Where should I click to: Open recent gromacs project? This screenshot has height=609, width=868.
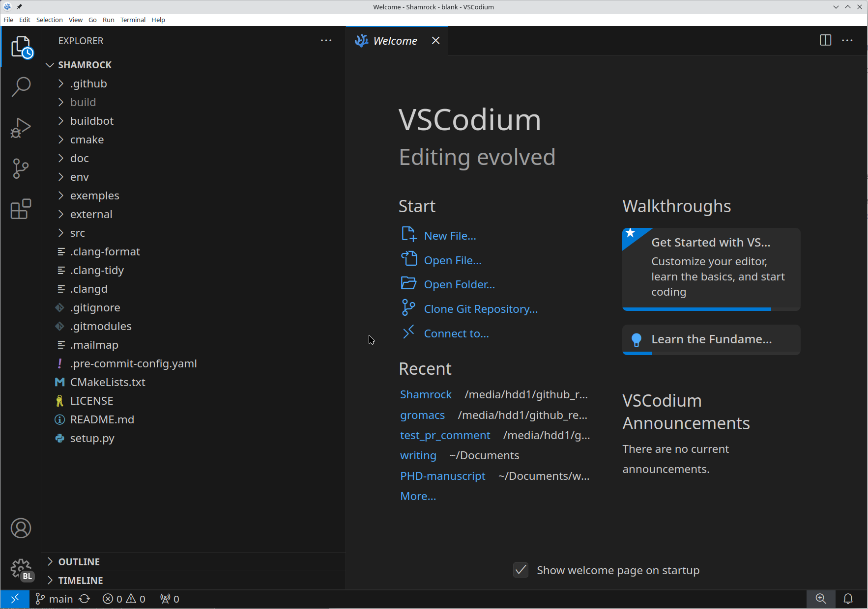click(x=422, y=415)
